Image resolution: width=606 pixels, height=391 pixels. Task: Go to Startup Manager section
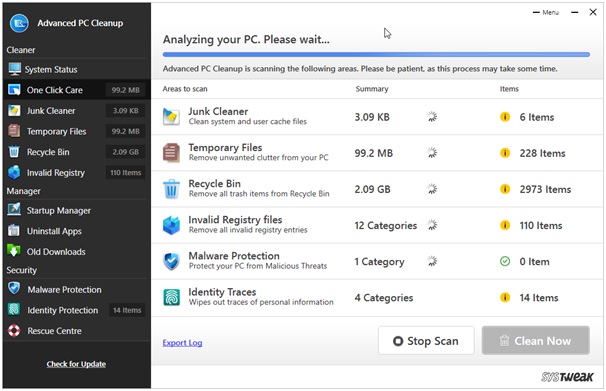[77, 210]
